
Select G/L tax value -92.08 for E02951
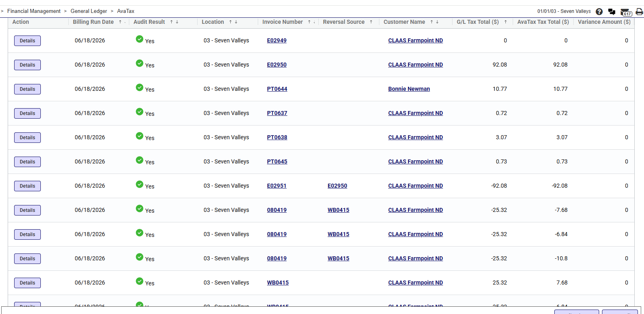coord(499,186)
